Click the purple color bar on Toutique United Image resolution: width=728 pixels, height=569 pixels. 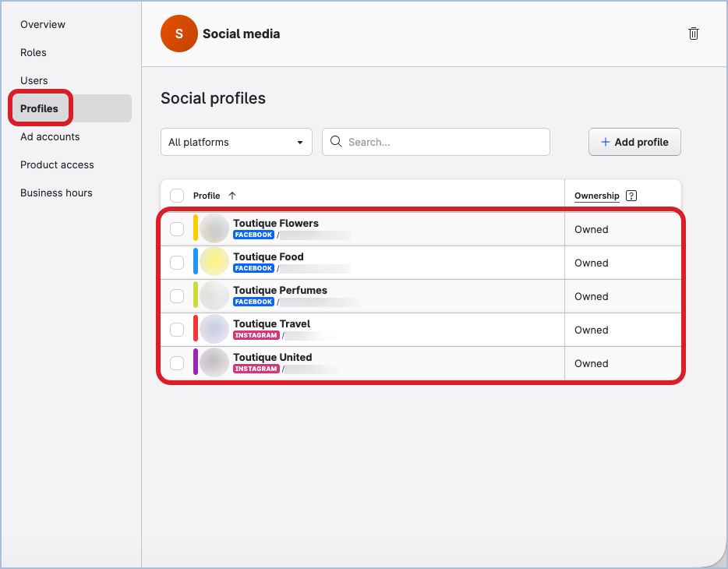point(196,362)
